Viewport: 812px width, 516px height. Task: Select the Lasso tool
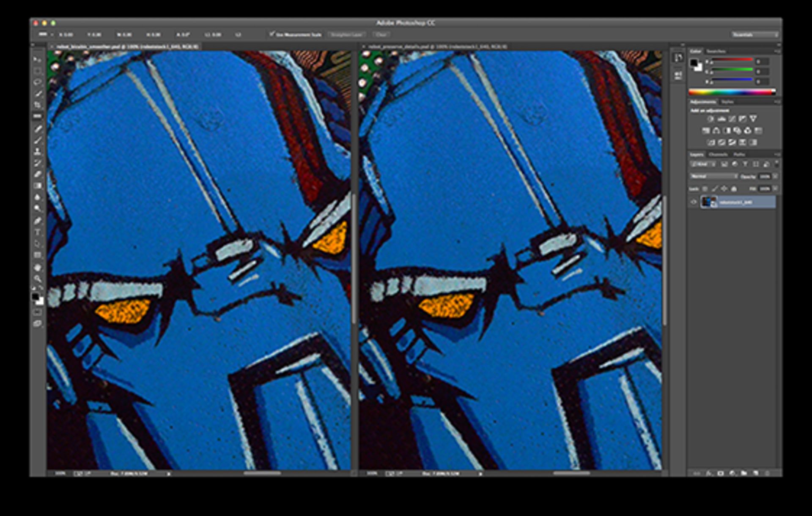coord(37,82)
